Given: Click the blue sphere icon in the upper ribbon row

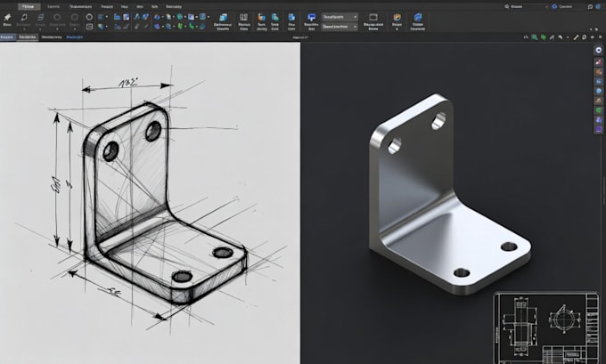Looking at the screenshot, I should 157,18.
